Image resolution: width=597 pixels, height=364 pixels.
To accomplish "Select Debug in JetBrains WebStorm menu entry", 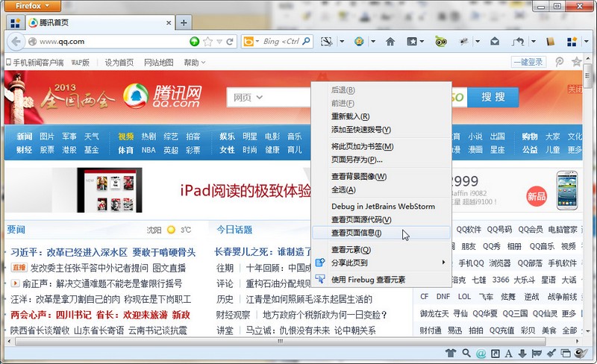I will click(381, 207).
